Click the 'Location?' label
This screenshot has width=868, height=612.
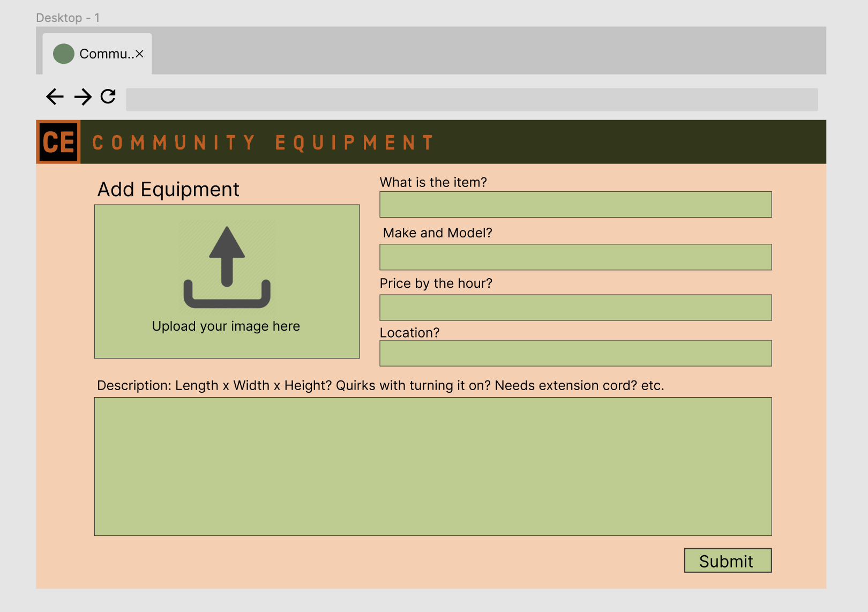click(x=409, y=333)
